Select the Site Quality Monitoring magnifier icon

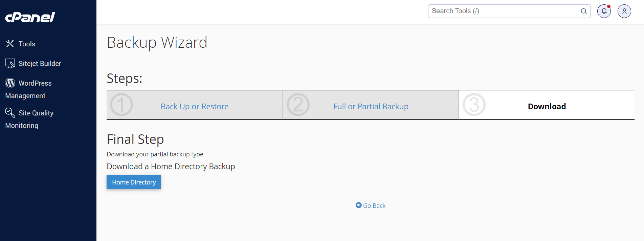click(x=9, y=112)
